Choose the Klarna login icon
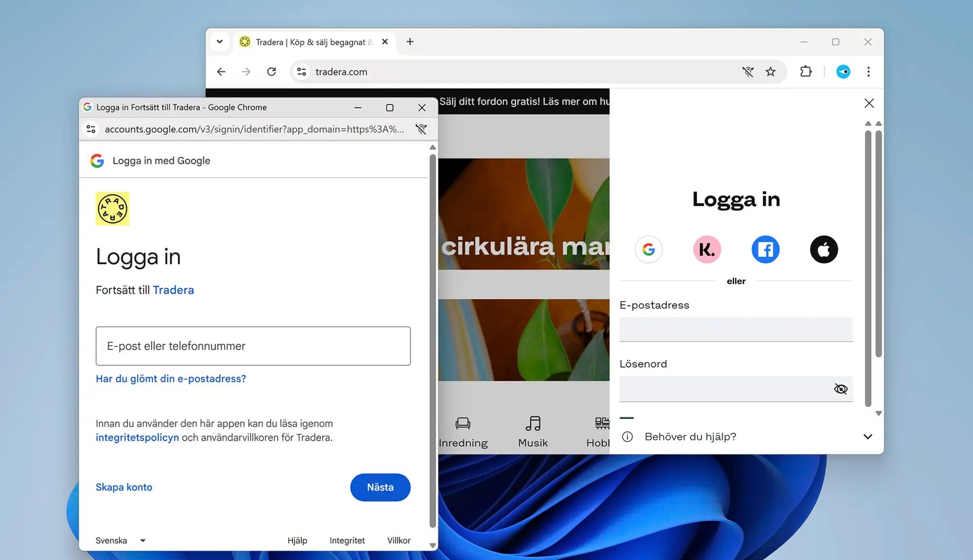The width and height of the screenshot is (973, 560). pos(707,250)
